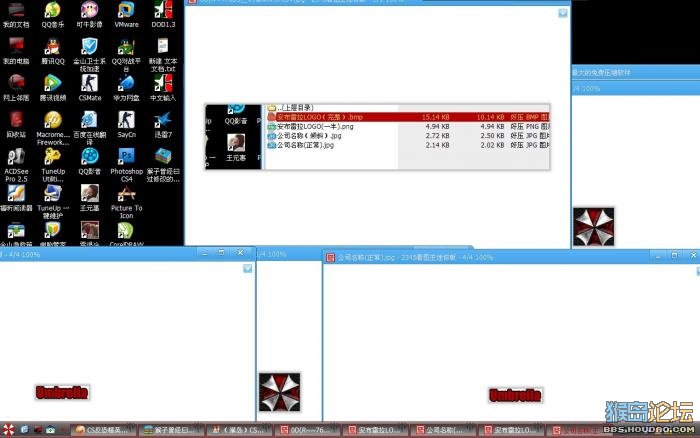The width and height of the screenshot is (700, 438).
Task: Switch to 公司名称 taskbar button
Action: pyautogui.click(x=443, y=430)
